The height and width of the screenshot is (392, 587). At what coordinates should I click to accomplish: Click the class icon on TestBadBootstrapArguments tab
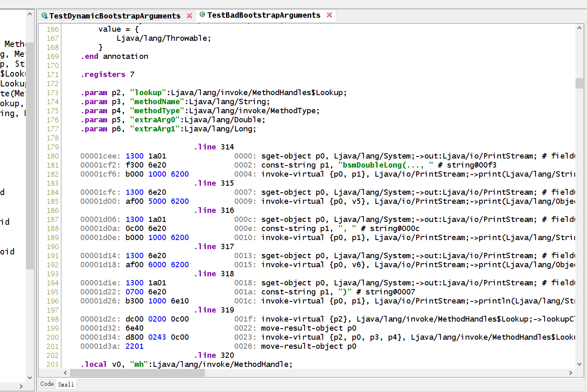tap(202, 14)
